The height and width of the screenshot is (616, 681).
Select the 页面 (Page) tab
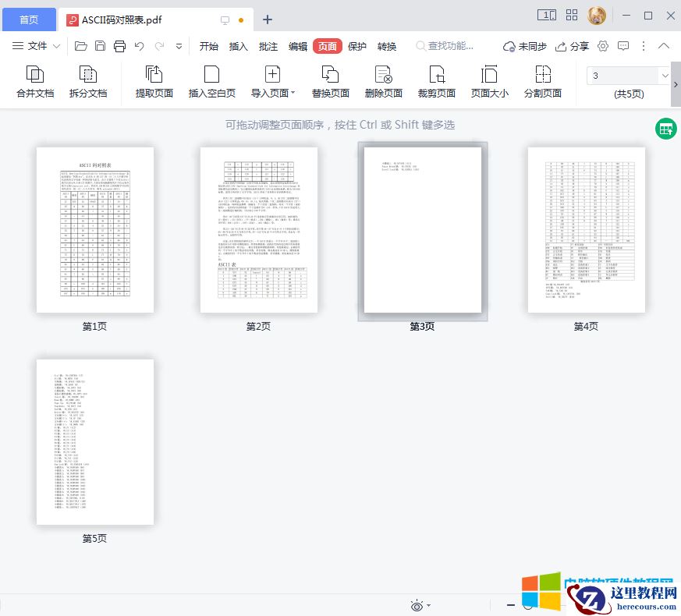(x=328, y=46)
